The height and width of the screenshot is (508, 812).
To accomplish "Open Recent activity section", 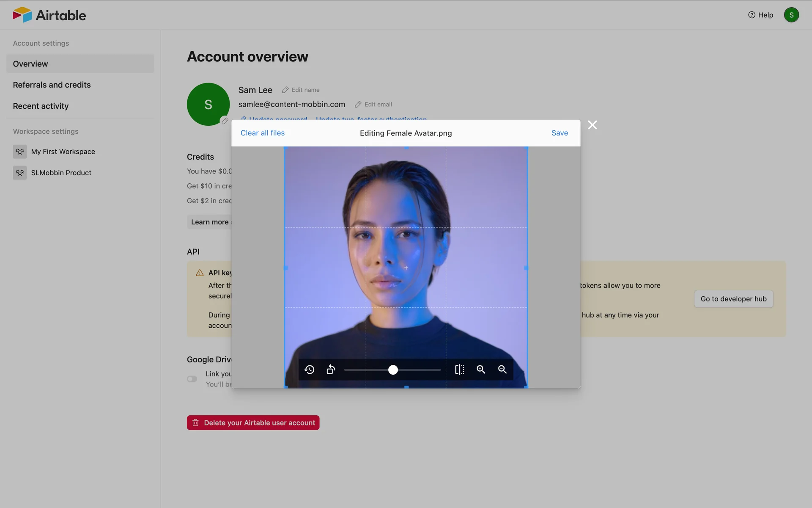I will (x=41, y=106).
